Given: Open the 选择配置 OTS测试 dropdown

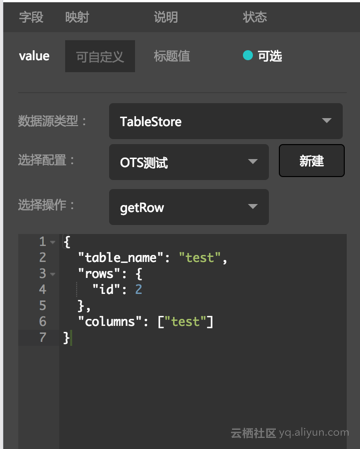Looking at the screenshot, I should pyautogui.click(x=189, y=162).
